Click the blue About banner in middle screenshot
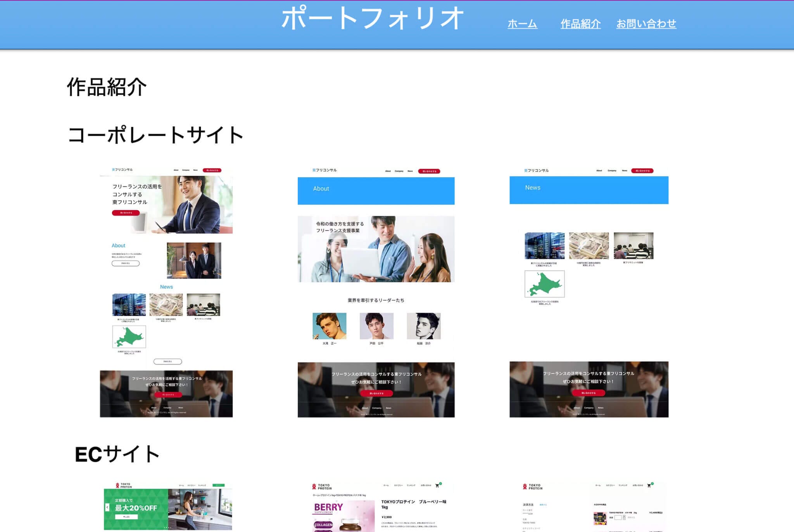The image size is (794, 532). point(376,191)
